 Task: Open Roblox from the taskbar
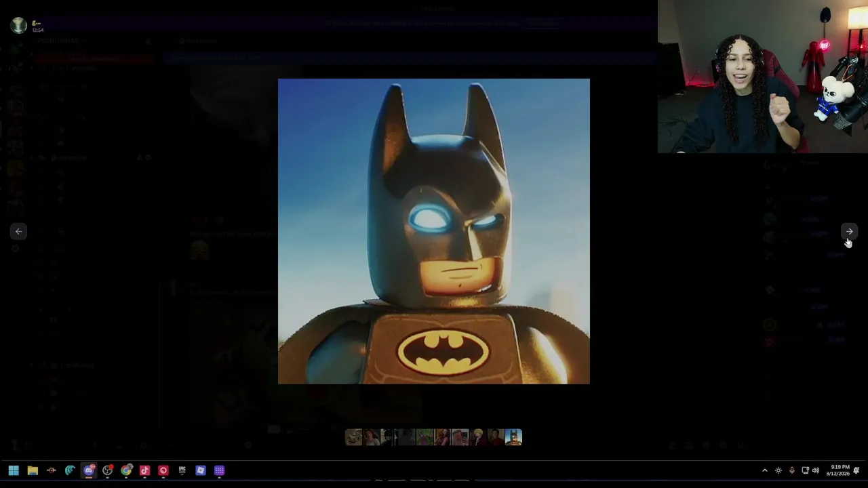click(x=201, y=470)
